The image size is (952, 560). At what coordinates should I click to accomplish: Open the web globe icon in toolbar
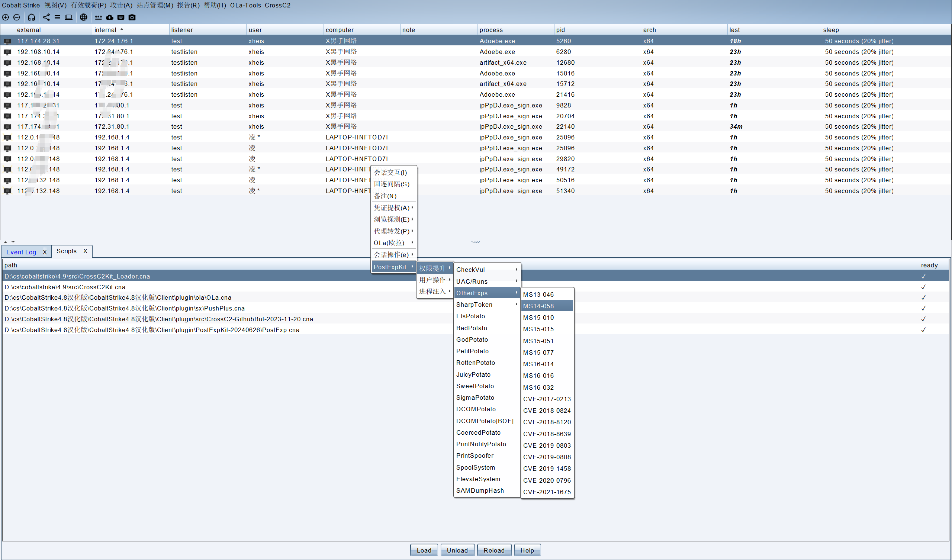pos(84,17)
